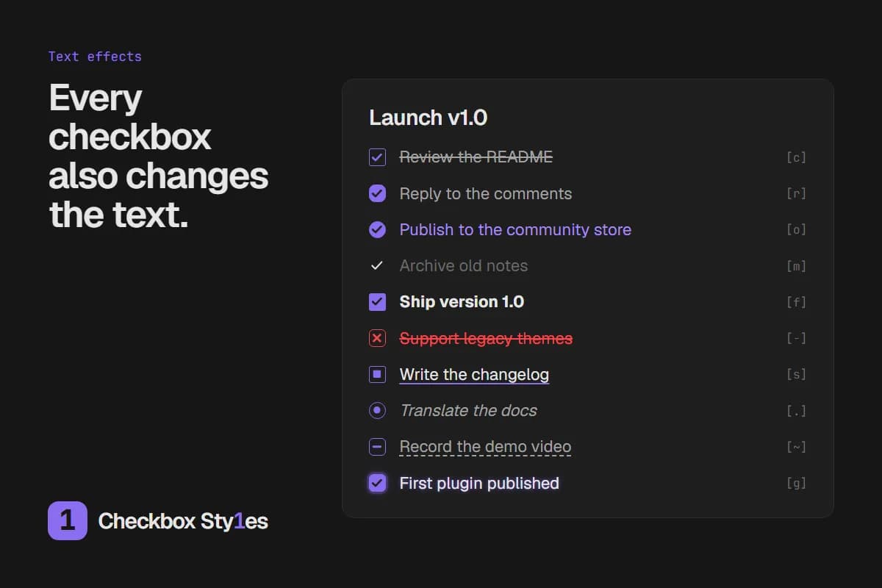
Task: Click the [c] code label
Action: click(796, 157)
